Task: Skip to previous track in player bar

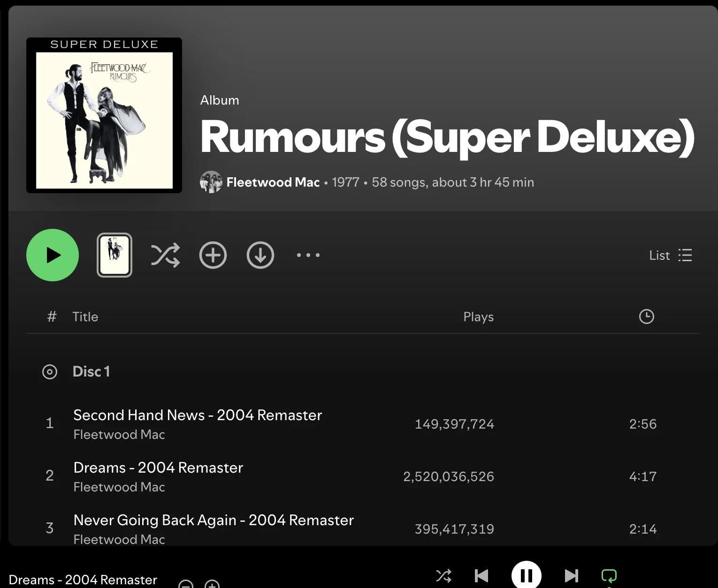Action: [481, 576]
